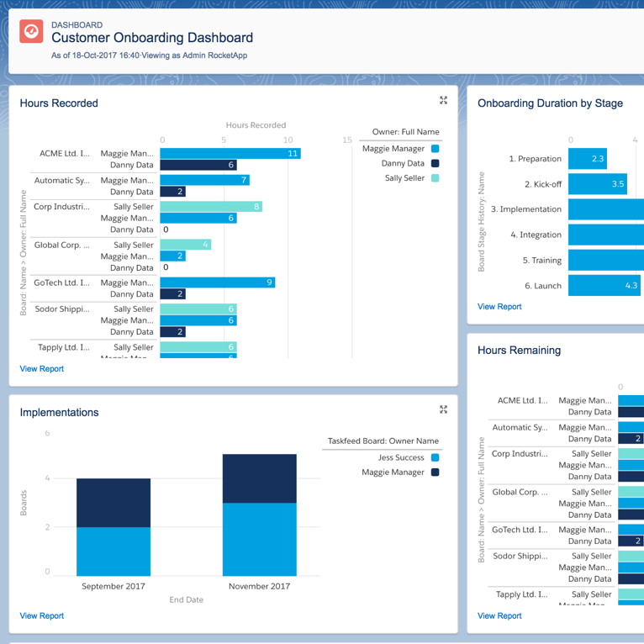Image resolution: width=644 pixels, height=644 pixels.
Task: Click the GoTech bar showing 9 hours
Action: coord(217,282)
